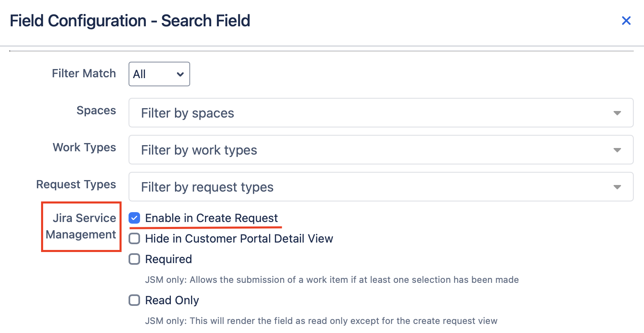Click the Spaces dropdown arrow icon
Screen dimensions: 644x333
pos(617,113)
